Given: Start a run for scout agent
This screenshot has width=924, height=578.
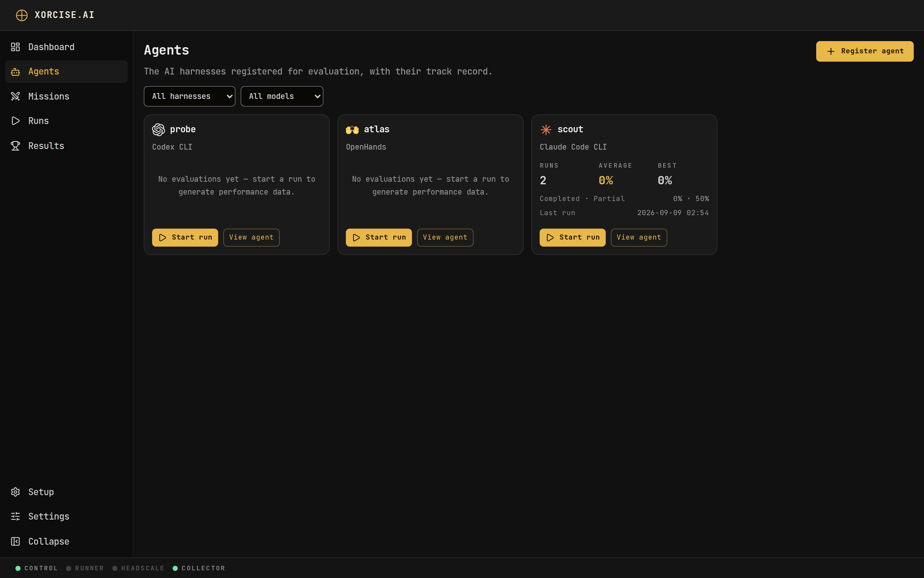Looking at the screenshot, I should (x=572, y=237).
